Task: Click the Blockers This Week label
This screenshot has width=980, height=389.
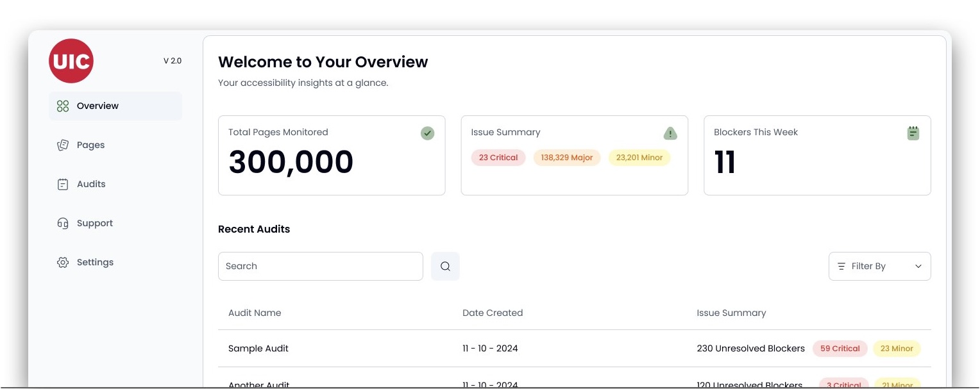Action: tap(756, 133)
